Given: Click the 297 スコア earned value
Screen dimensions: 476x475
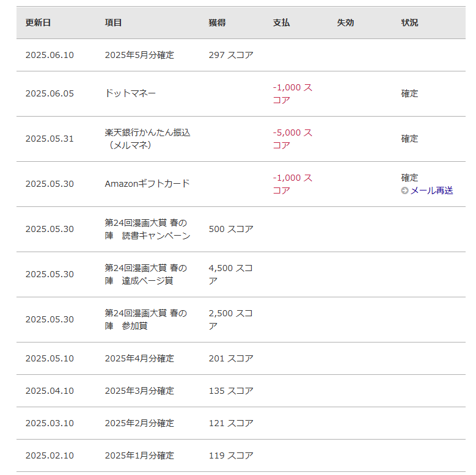Looking at the screenshot, I should point(231,55).
